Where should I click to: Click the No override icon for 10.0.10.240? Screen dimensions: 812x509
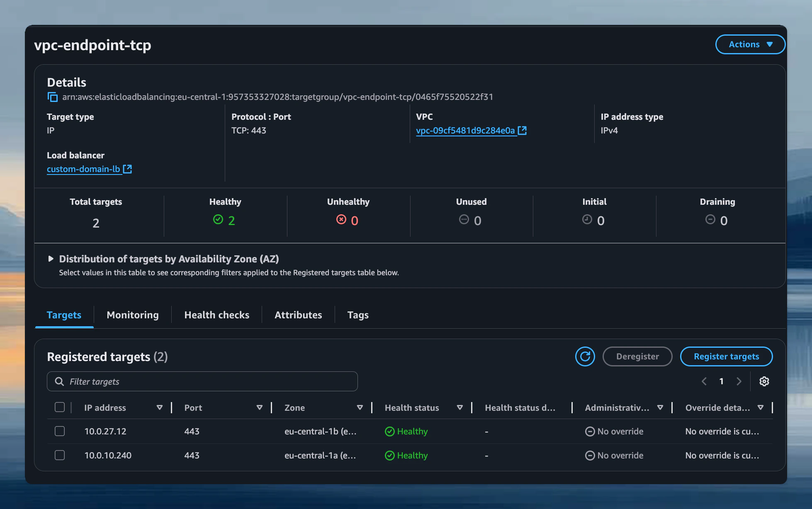(590, 455)
